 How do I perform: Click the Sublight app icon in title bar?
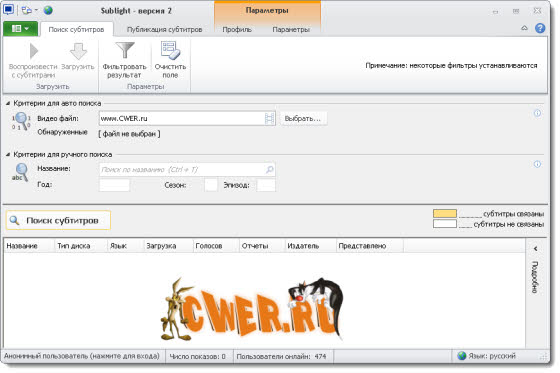tap(8, 9)
